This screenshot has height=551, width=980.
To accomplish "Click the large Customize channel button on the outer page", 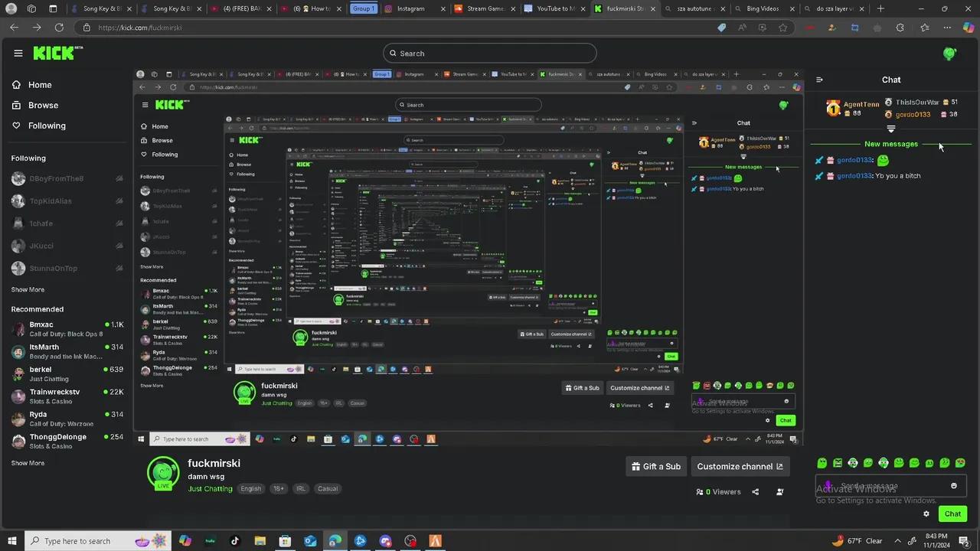I will [x=740, y=466].
